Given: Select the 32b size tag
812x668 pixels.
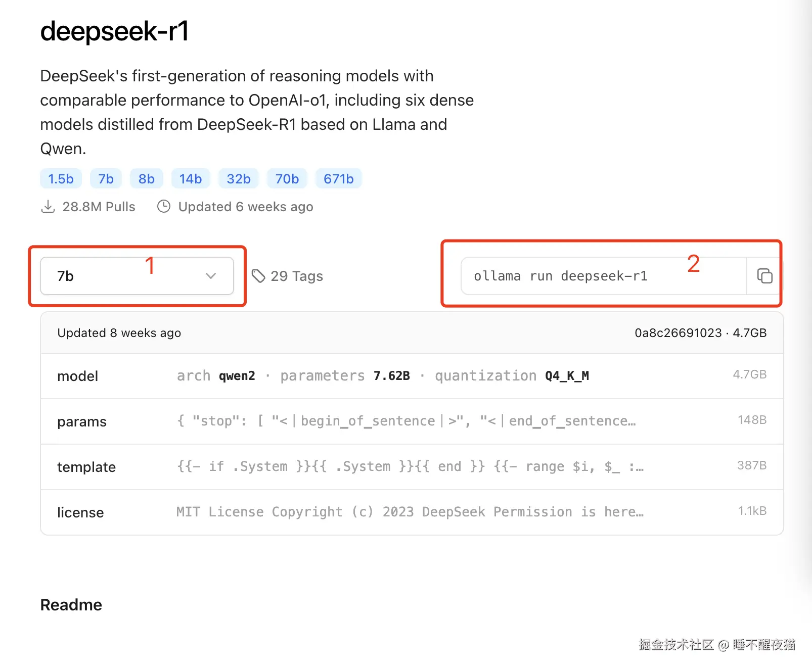Looking at the screenshot, I should point(238,179).
